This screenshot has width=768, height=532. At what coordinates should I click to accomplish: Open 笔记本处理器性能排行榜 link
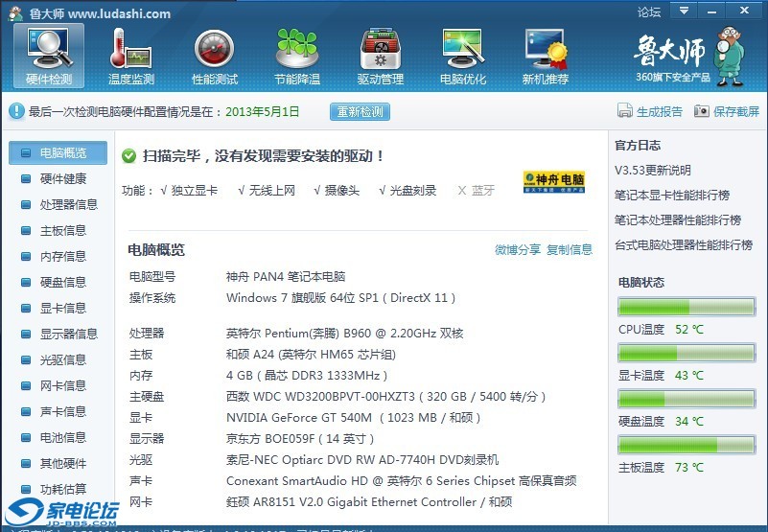pos(678,220)
